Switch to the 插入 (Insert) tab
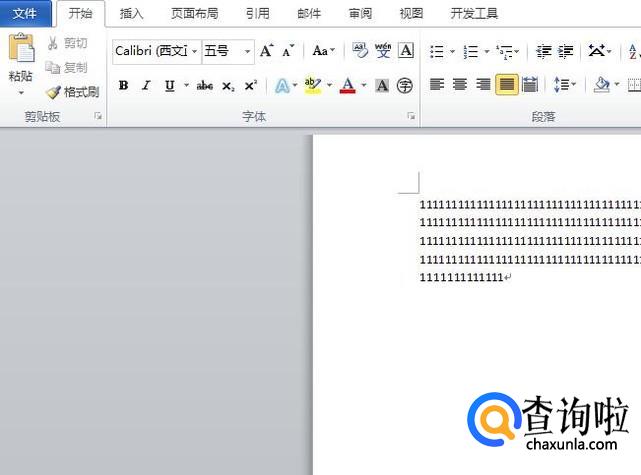This screenshot has height=475, width=641. (131, 13)
